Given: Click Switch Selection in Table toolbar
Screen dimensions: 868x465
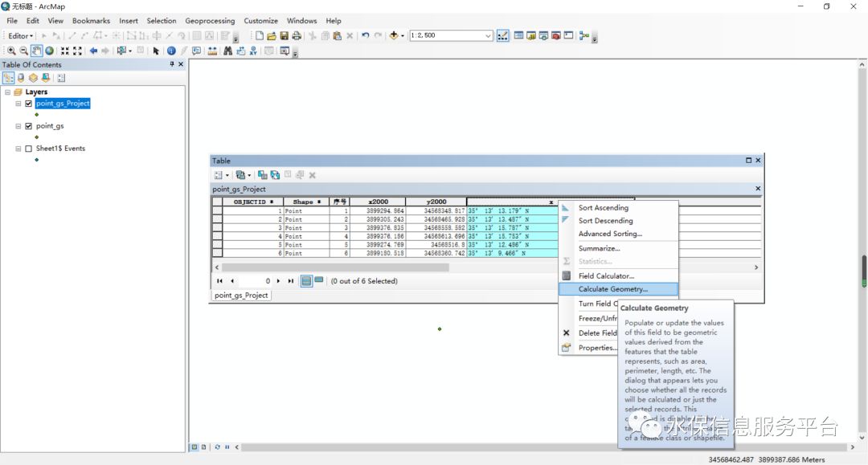Looking at the screenshot, I should pyautogui.click(x=275, y=175).
